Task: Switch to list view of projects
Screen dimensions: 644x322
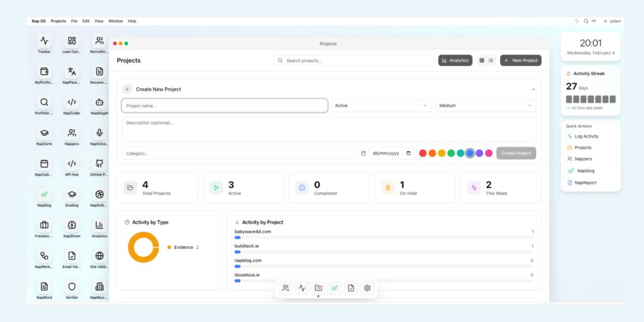Action: coord(491,60)
